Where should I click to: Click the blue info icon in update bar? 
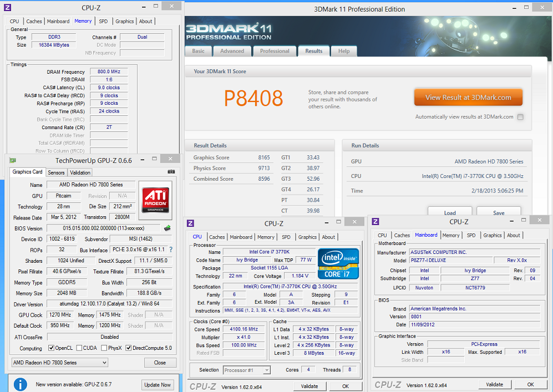(21, 384)
